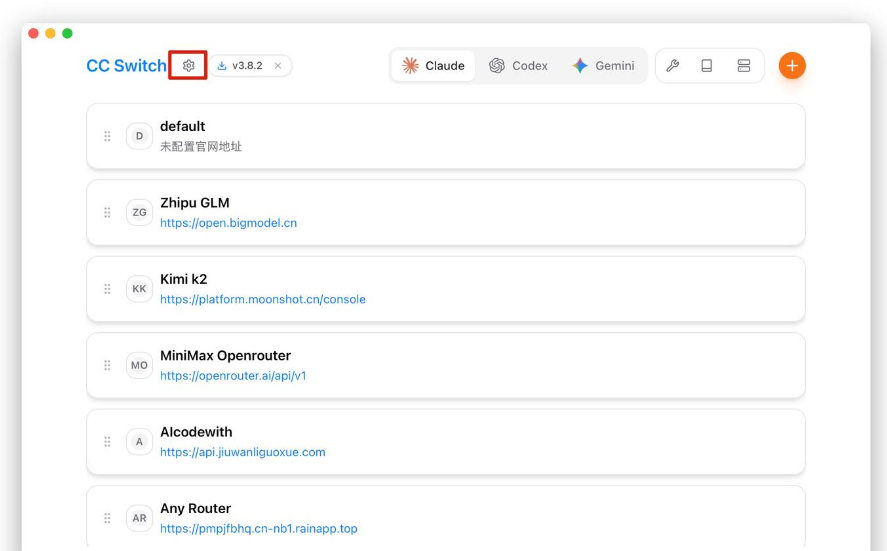Grab the drag handle of Kimi k2
887x551 pixels.
(x=107, y=289)
